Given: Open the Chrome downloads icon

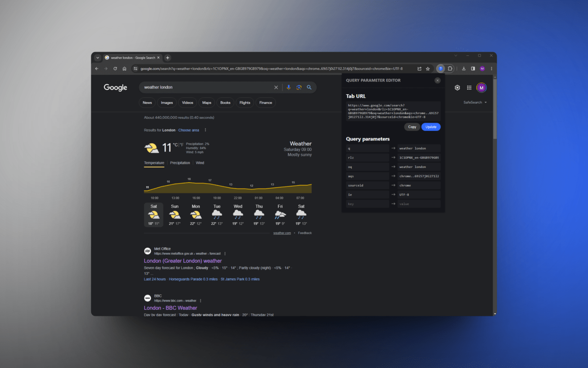Looking at the screenshot, I should 464,69.
